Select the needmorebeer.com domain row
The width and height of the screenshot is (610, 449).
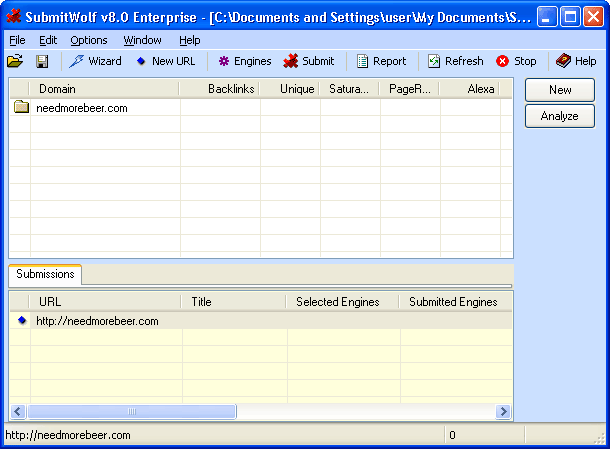(x=261, y=108)
